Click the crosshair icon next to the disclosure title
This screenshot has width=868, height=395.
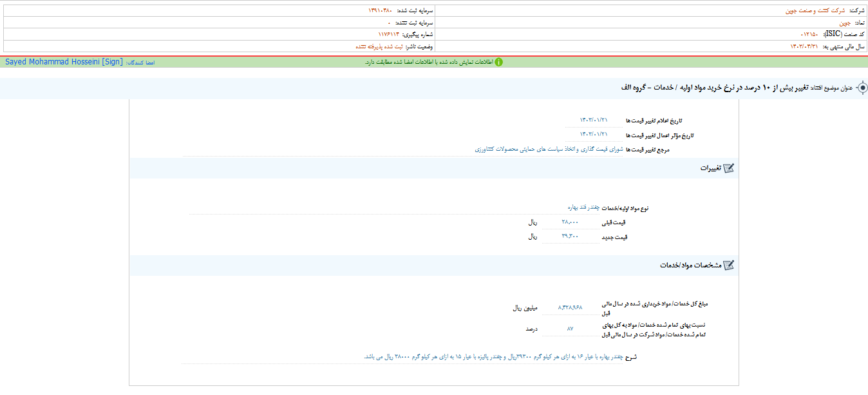click(x=863, y=89)
